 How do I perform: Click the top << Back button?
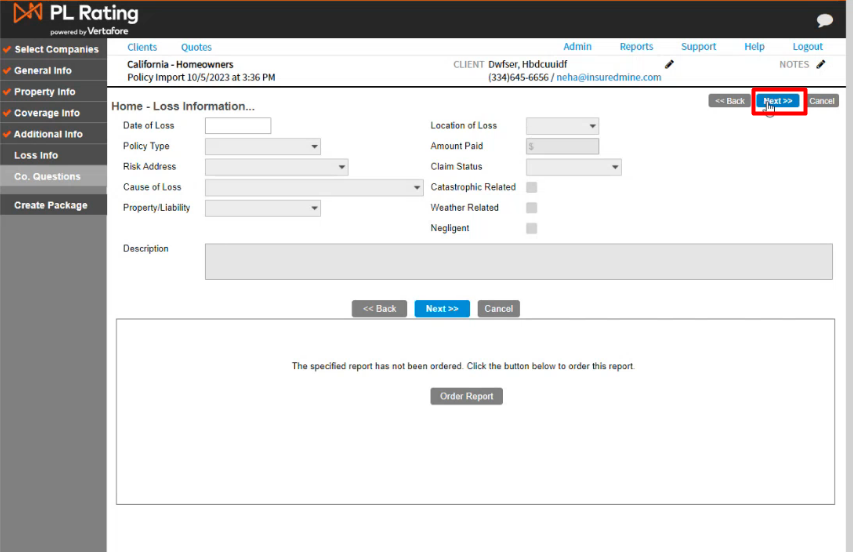pyautogui.click(x=730, y=101)
